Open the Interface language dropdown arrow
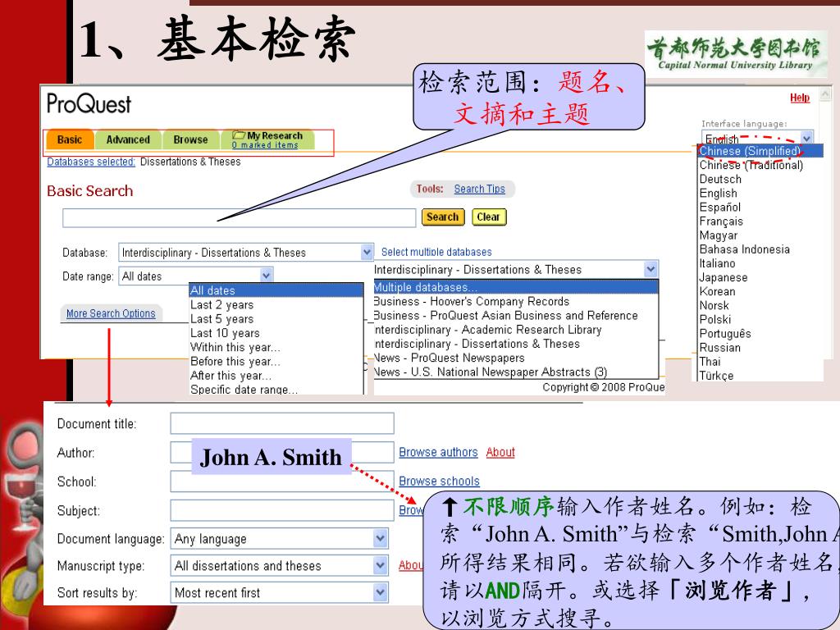The width and height of the screenshot is (840, 630). [x=806, y=138]
